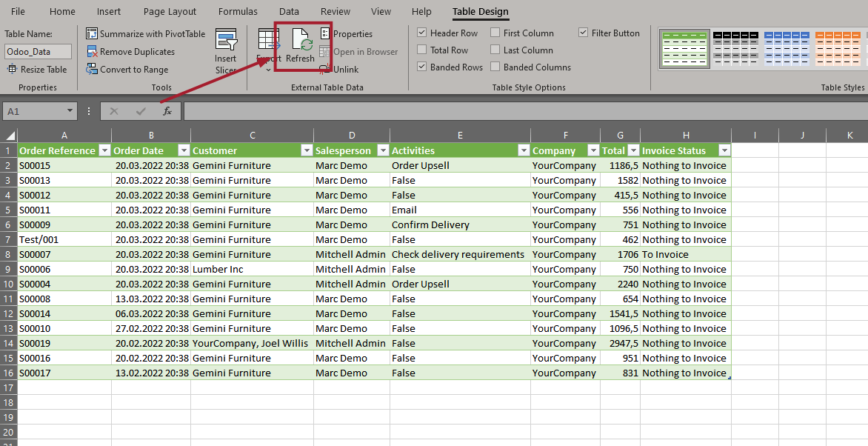
Task: Click the Insert Function (fx) icon
Action: (167, 111)
